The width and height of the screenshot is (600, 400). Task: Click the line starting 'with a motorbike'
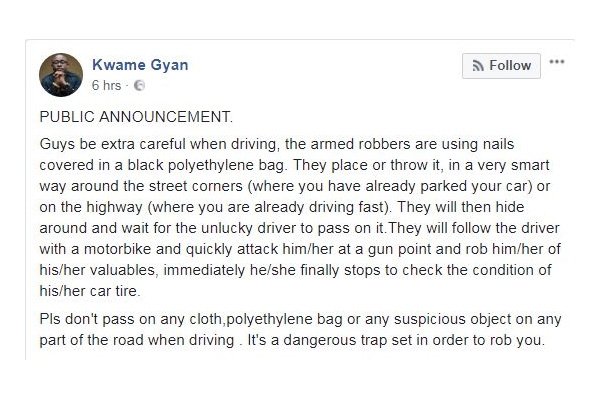coord(300,249)
